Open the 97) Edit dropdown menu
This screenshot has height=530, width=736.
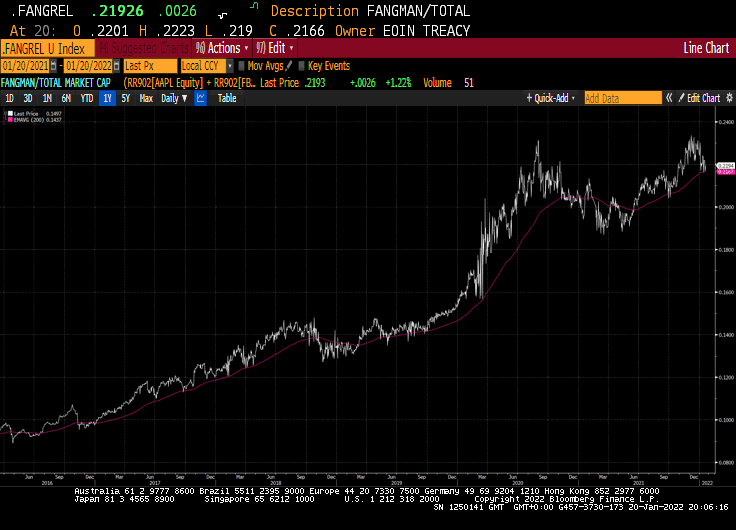[x=275, y=48]
